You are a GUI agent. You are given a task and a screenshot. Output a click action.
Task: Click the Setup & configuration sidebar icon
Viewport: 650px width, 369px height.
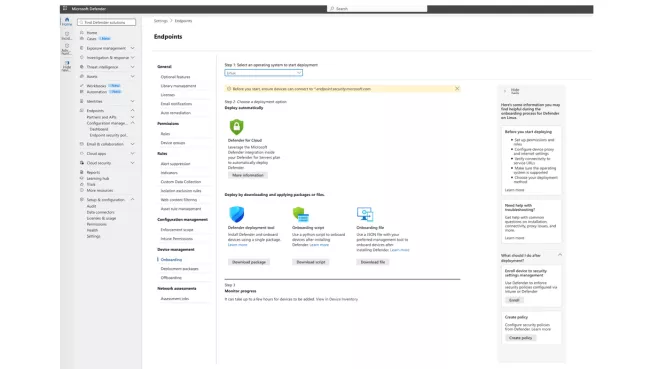click(82, 199)
